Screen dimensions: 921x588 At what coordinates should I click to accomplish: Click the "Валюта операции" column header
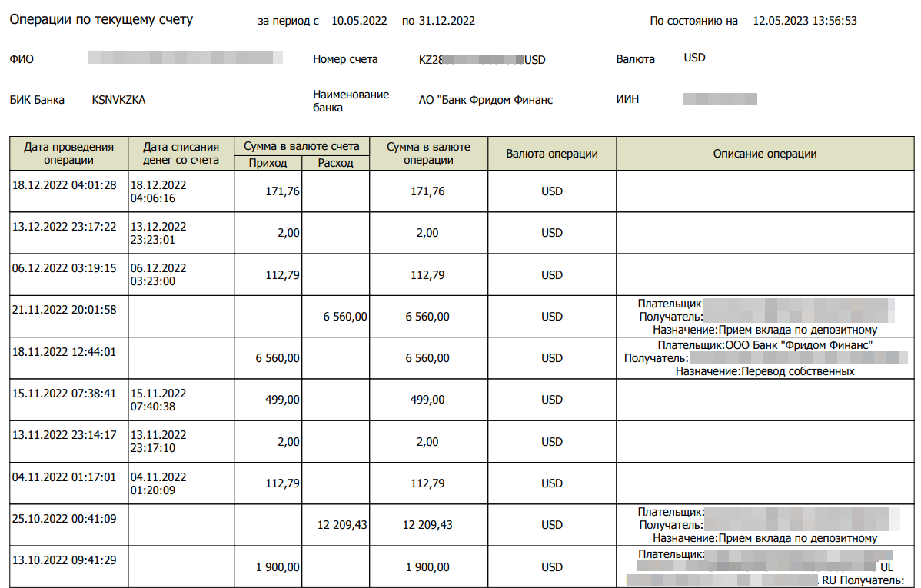coord(551,154)
